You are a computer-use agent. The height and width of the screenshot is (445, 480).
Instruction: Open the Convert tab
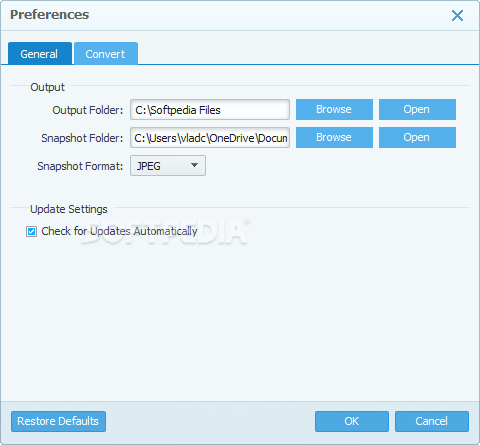tap(106, 53)
